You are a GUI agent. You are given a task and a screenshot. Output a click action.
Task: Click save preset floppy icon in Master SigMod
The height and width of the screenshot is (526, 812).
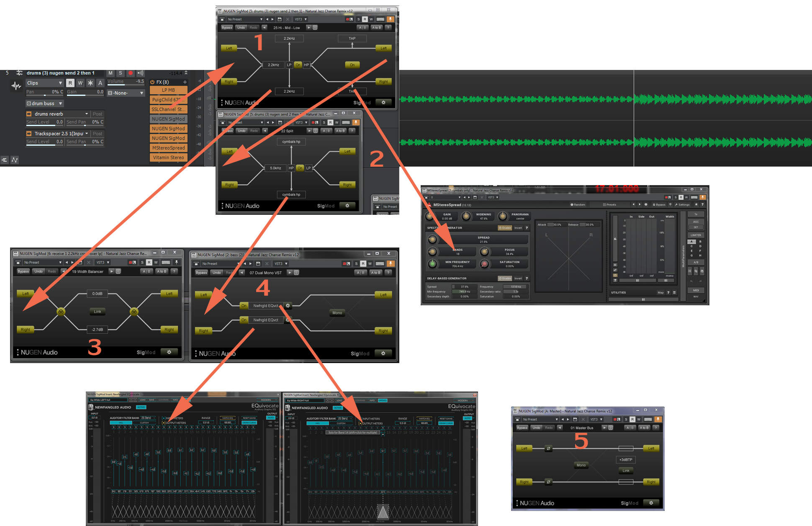coord(575,419)
